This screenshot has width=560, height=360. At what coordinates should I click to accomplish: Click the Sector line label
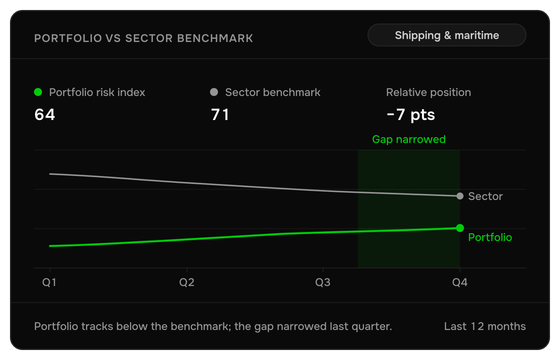coord(485,196)
